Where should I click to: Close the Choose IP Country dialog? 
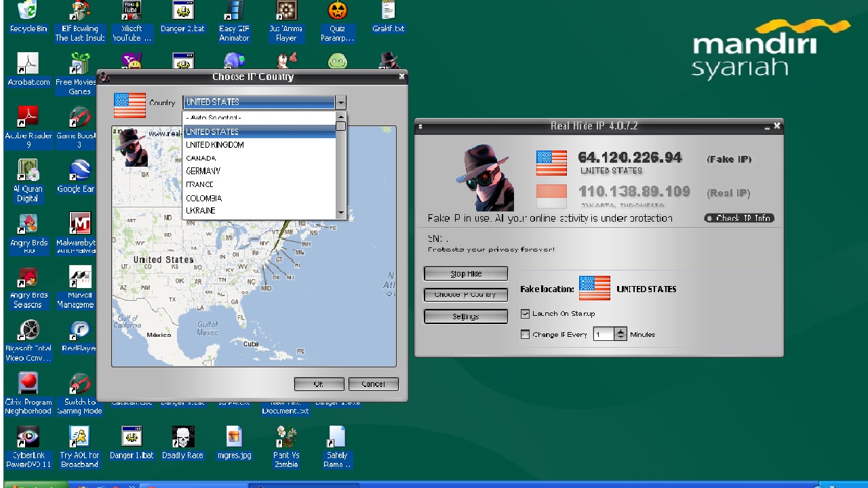click(401, 77)
